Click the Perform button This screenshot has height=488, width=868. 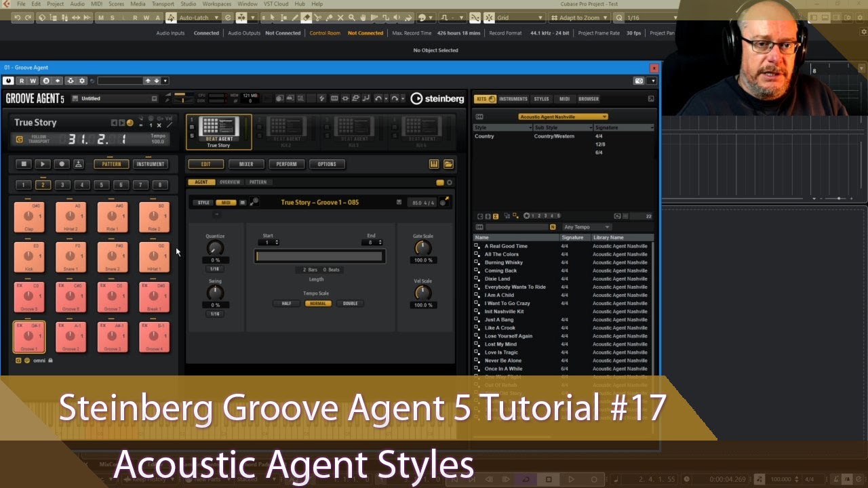286,164
